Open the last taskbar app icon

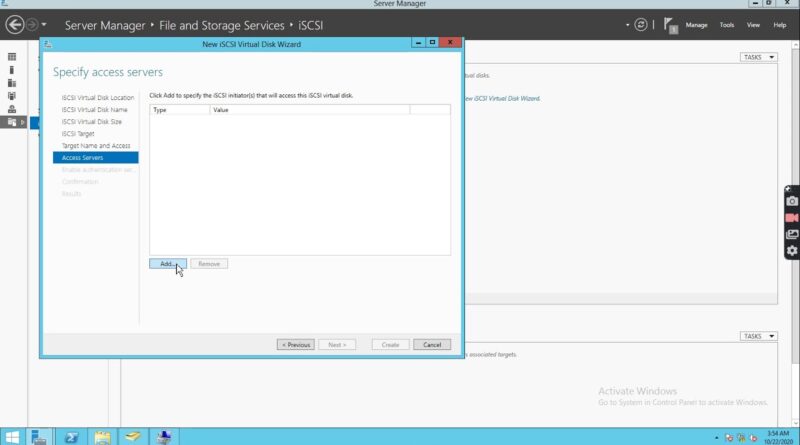(164, 437)
